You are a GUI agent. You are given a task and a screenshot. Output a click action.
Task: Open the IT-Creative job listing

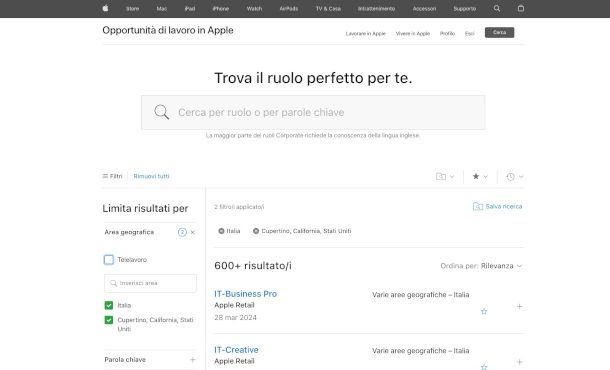(236, 350)
